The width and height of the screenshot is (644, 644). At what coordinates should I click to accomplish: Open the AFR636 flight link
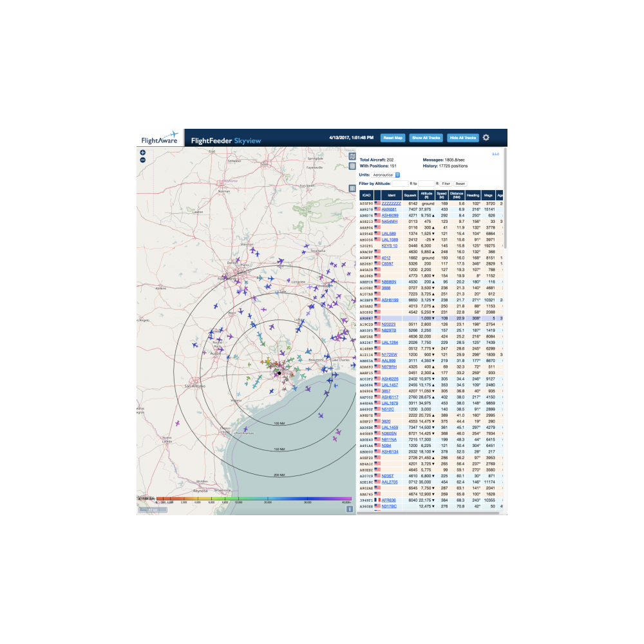(388, 500)
